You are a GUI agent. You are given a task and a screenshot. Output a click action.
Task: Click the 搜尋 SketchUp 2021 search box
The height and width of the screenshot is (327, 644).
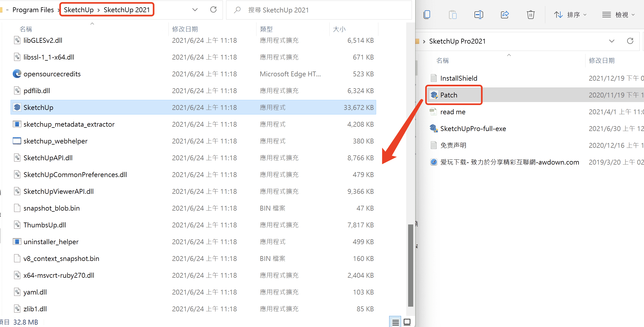[320, 10]
